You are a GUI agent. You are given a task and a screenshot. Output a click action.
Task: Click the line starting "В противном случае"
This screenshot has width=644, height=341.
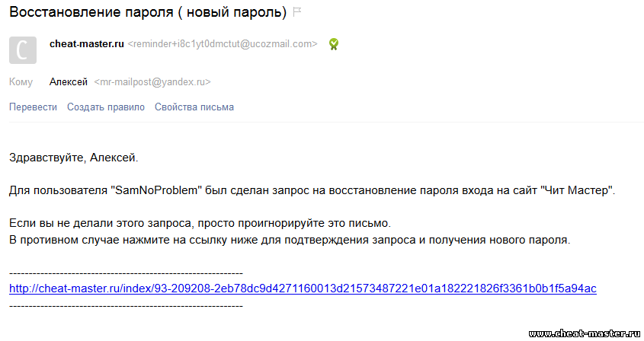pyautogui.click(x=289, y=241)
